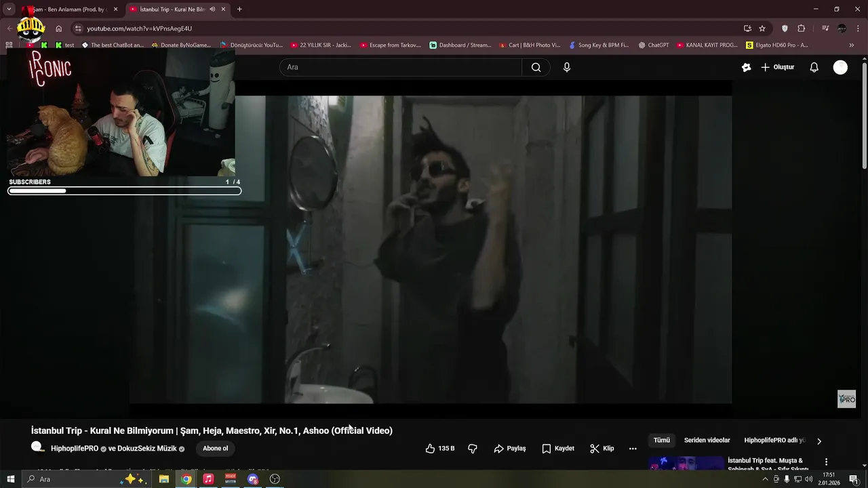Open File Explorer from taskbar
This screenshot has height=488, width=868.
[164, 479]
